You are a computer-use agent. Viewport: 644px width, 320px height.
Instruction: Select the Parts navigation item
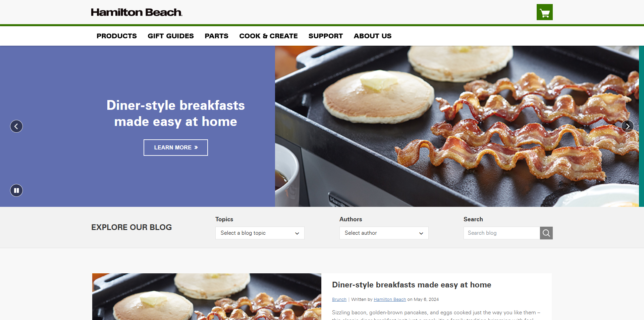pyautogui.click(x=216, y=36)
